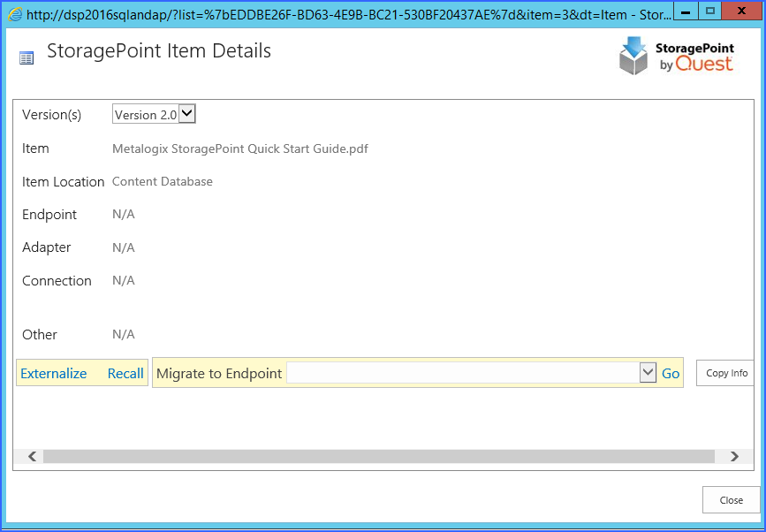The height and width of the screenshot is (532, 766).
Task: Click the Content Database location value
Action: coord(163,182)
